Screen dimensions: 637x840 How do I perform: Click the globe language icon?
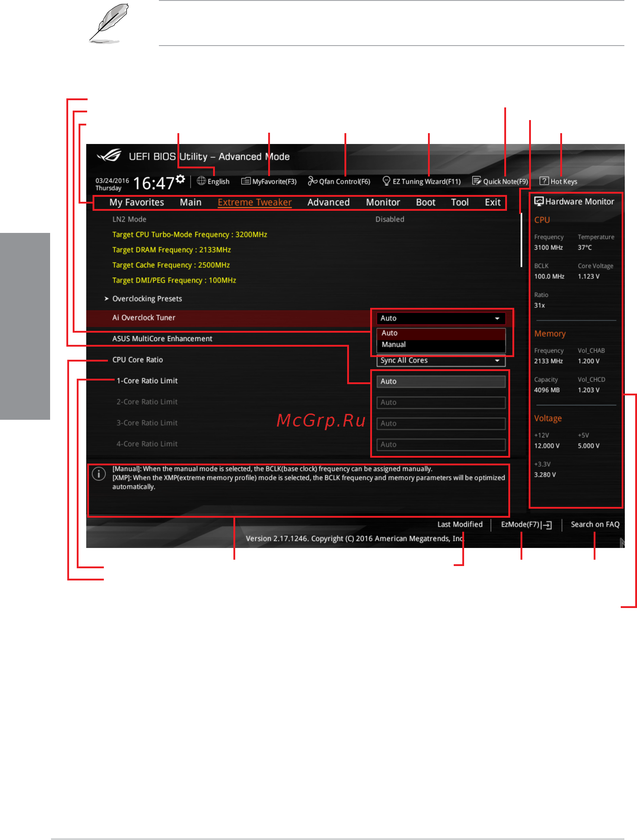[201, 181]
